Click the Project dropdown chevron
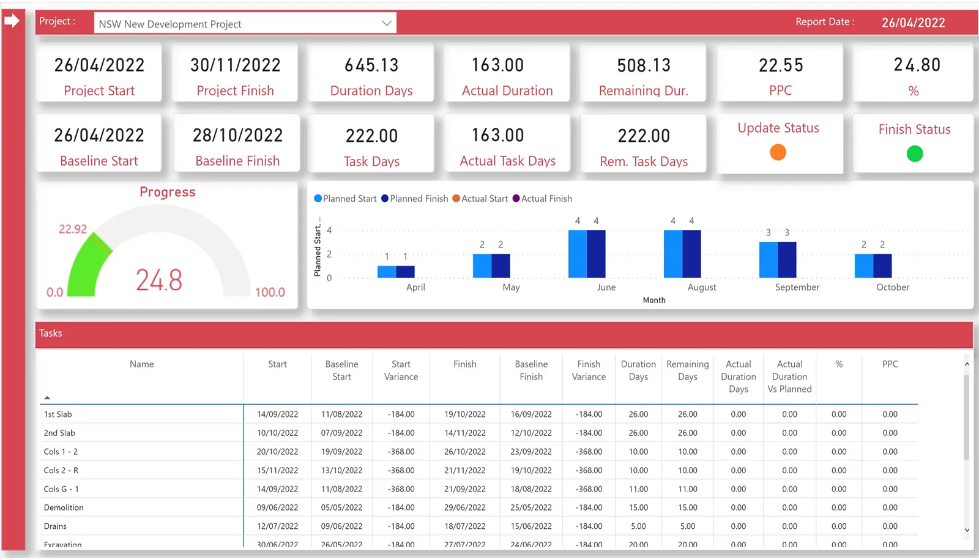 pyautogui.click(x=386, y=23)
